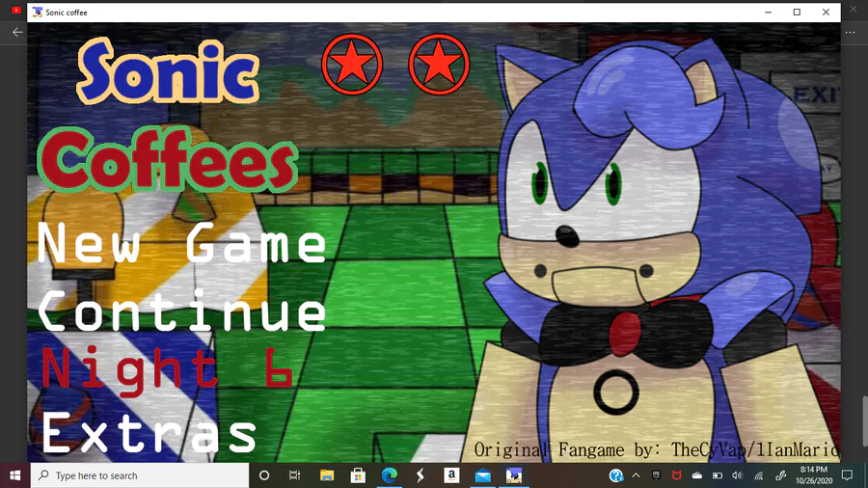
Task: Launch Microsoft Store from the taskbar
Action: coord(358,475)
